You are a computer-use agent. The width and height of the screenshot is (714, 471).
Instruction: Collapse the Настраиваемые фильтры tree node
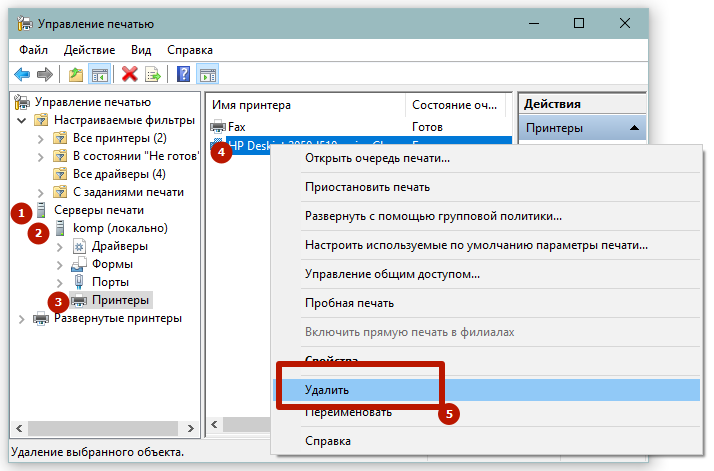point(23,120)
